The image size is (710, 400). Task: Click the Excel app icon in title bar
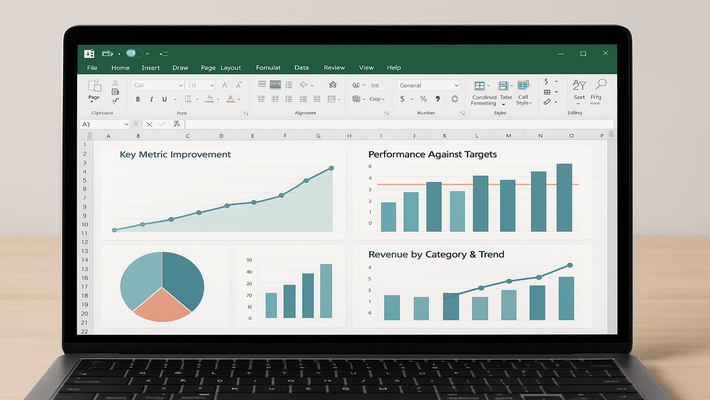click(x=89, y=54)
